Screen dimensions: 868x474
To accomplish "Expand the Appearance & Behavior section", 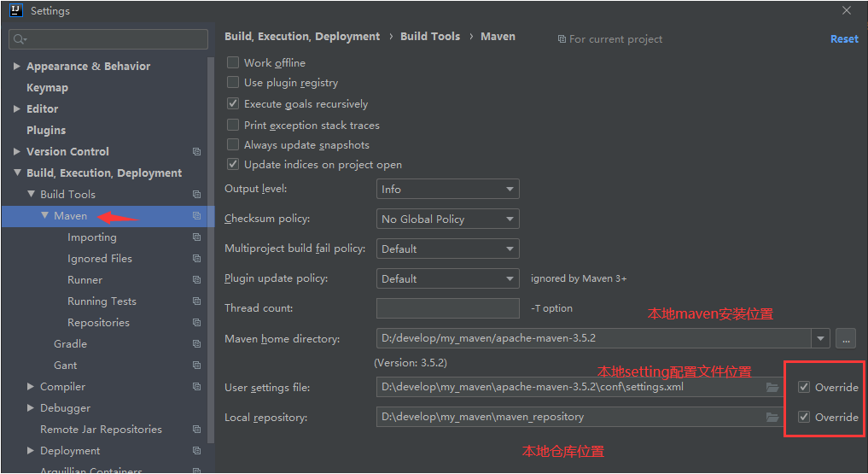I will click(x=16, y=66).
